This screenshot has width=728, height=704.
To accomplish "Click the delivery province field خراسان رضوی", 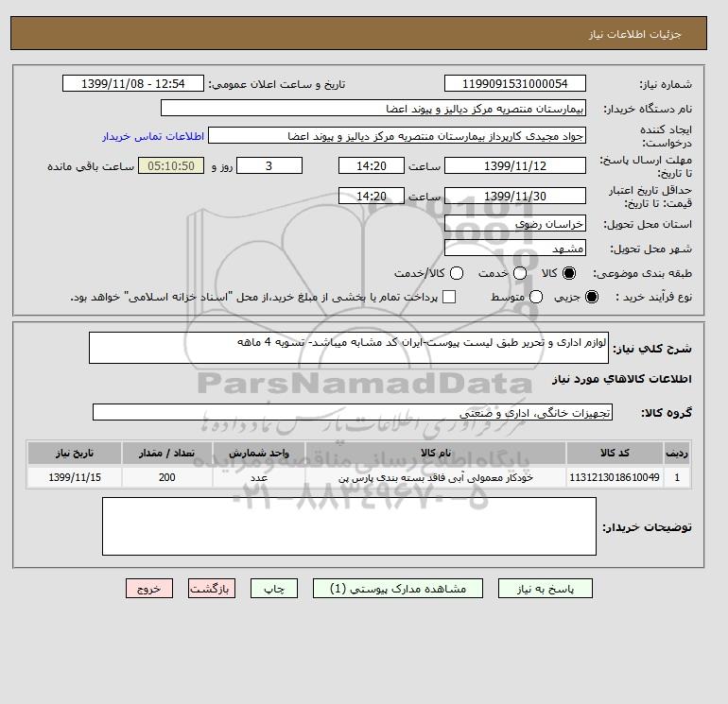I will click(515, 224).
